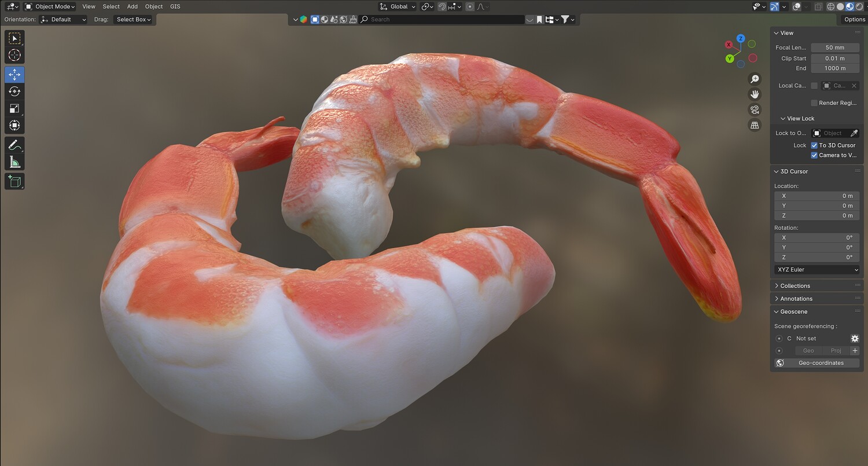
Task: Uncheck Lock To 3D Cursor
Action: [x=814, y=145]
